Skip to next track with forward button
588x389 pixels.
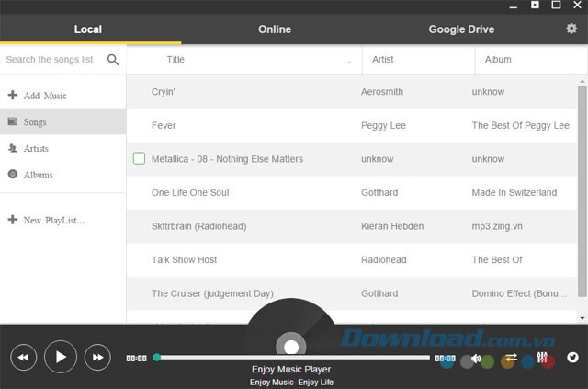(x=97, y=357)
